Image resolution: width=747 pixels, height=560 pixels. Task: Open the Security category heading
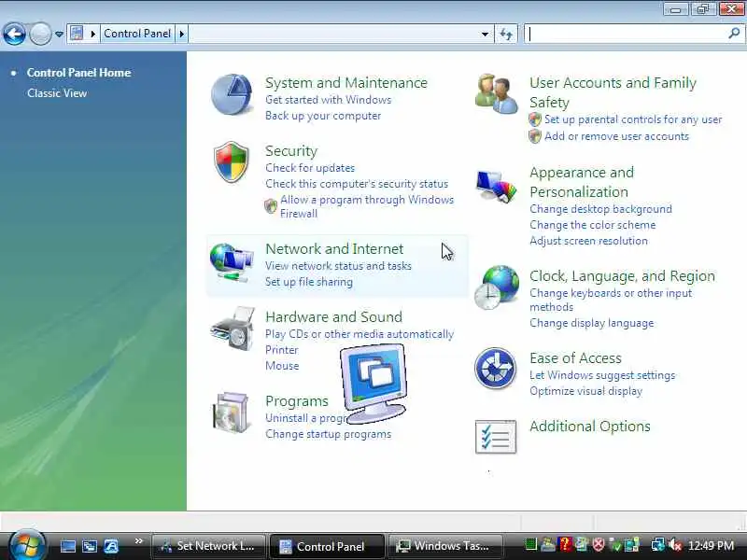tap(291, 151)
